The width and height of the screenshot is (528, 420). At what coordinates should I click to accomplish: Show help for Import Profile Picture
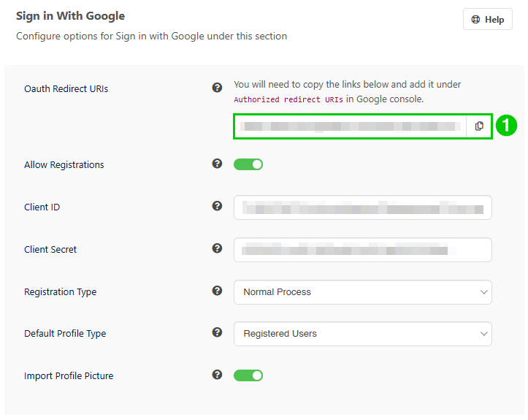click(x=217, y=375)
